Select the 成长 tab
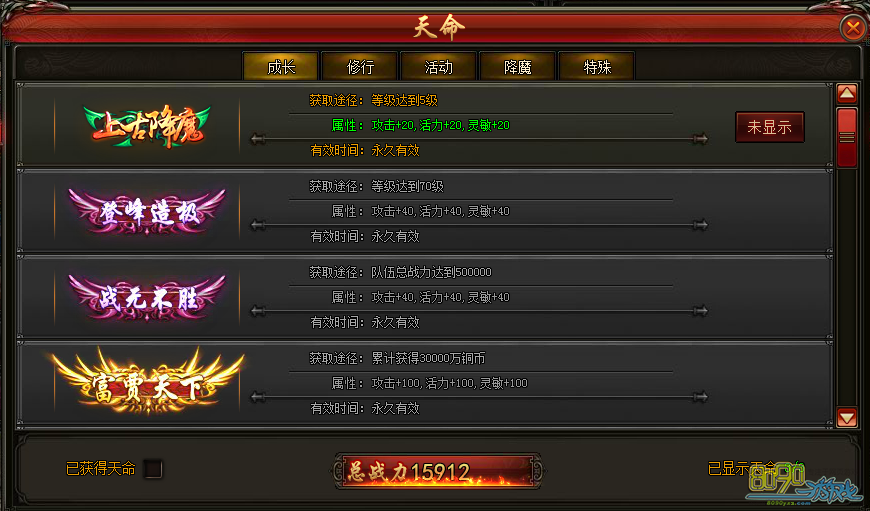The width and height of the screenshot is (870, 511). [281, 67]
